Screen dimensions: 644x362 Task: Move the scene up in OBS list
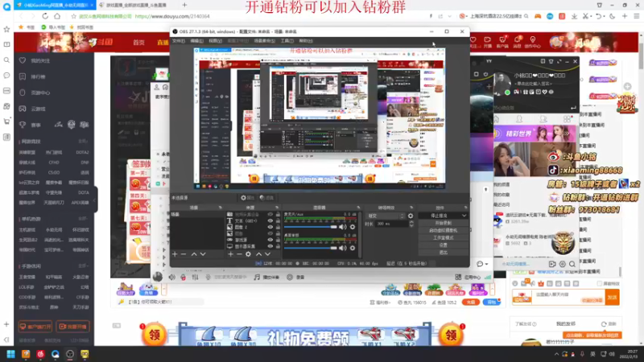click(194, 254)
